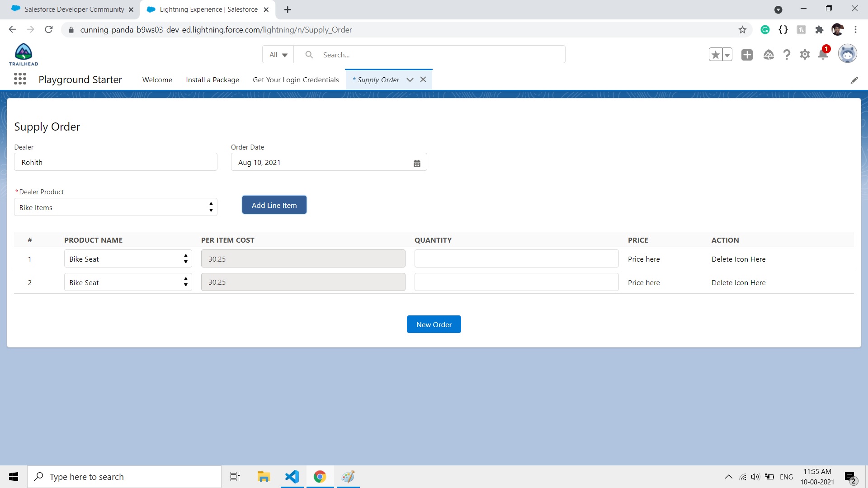
Task: Click the Quantity field in row 1
Action: click(x=516, y=258)
